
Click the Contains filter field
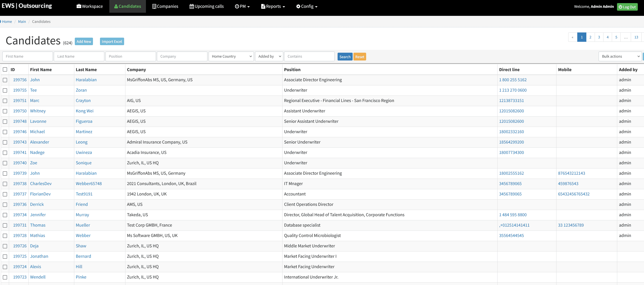pos(309,56)
